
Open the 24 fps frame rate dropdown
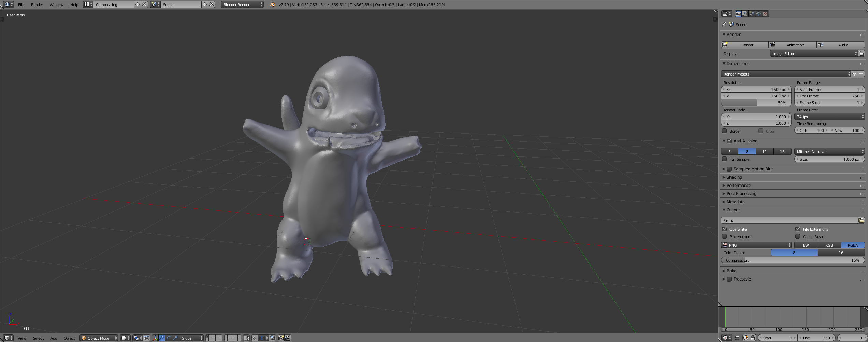pos(829,117)
